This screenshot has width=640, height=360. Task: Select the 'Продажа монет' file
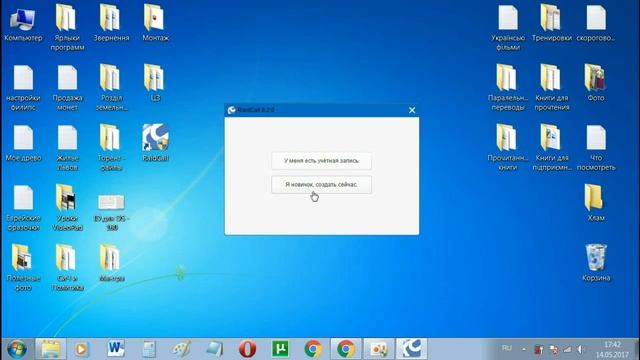point(67,88)
